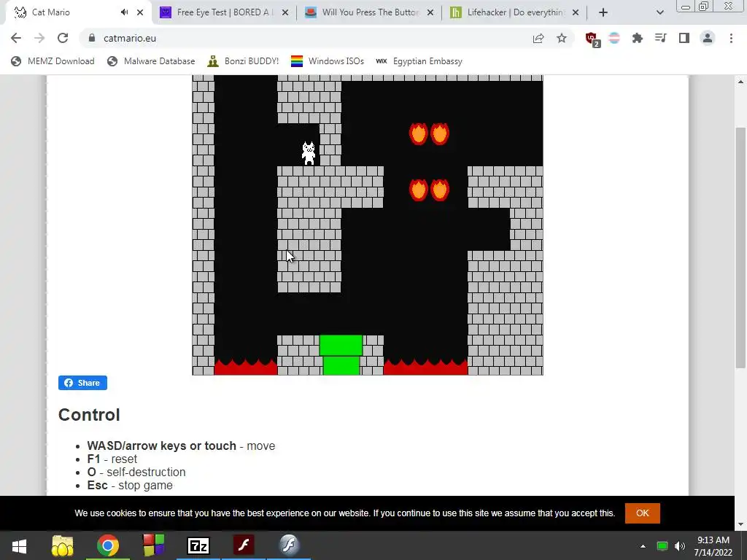Click scrollbar up arrow
The image size is (747, 560).
(740, 82)
